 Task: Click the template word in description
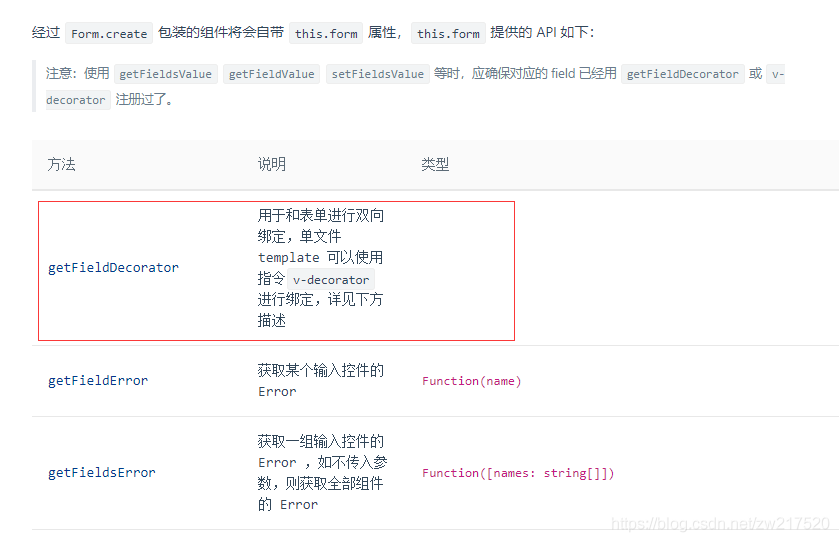click(289, 257)
